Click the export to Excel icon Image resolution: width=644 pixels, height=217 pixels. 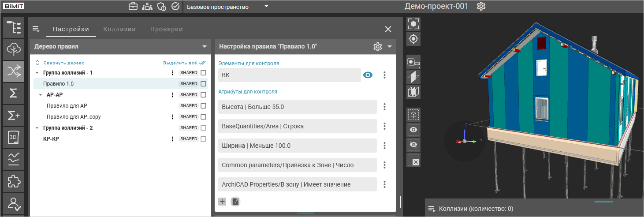236,202
